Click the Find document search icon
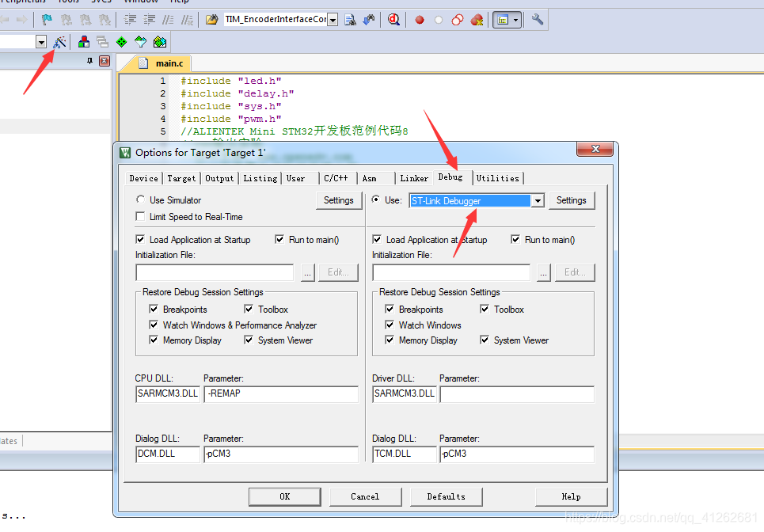The width and height of the screenshot is (764, 532). pyautogui.click(x=350, y=20)
